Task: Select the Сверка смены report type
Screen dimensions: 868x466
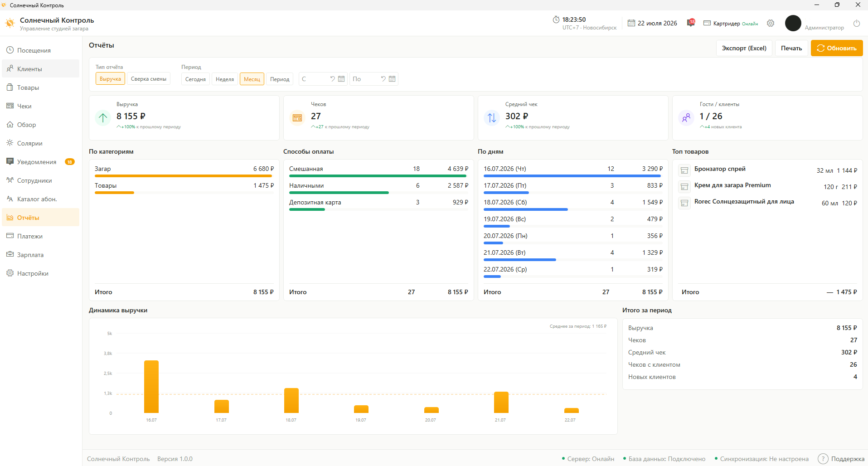Action: point(149,79)
